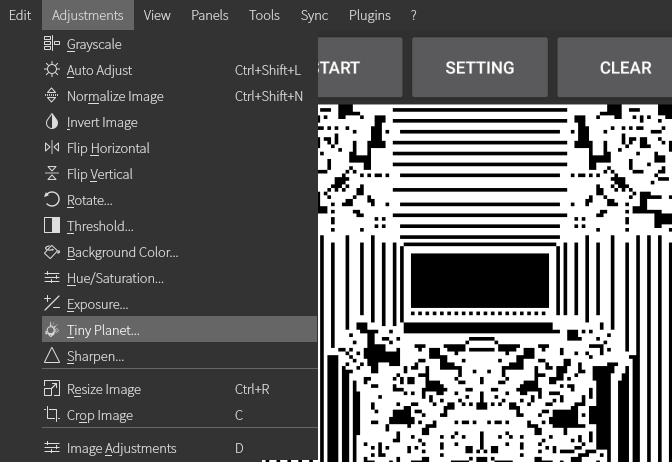Viewport: 672px width, 462px height.
Task: Open Image Adjustments menu entry
Action: coord(180,448)
